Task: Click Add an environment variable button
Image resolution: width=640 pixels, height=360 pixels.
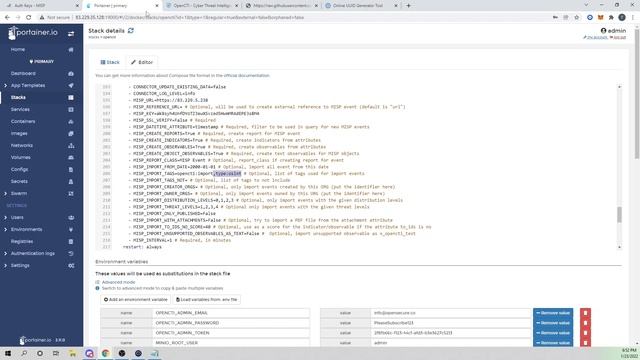Action: tap(136, 300)
